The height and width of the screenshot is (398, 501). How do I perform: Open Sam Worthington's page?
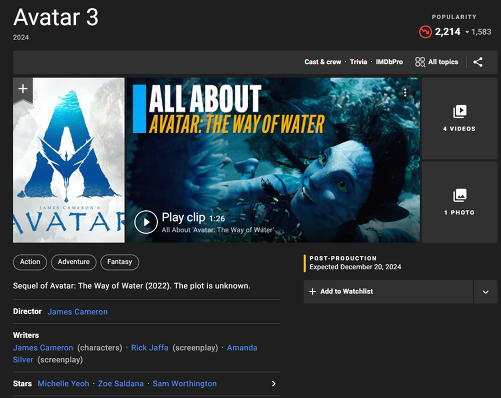(185, 384)
